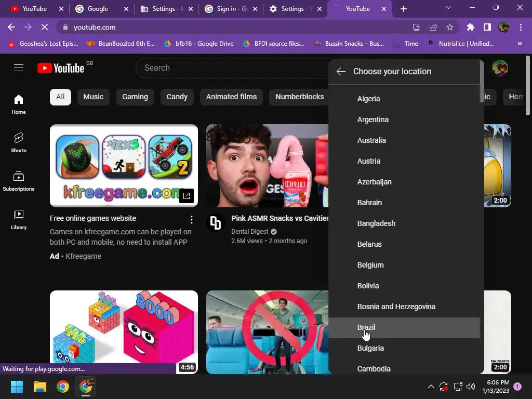This screenshot has height=399, width=532.
Task: Choose Bulgaria as location
Action: 404,348
